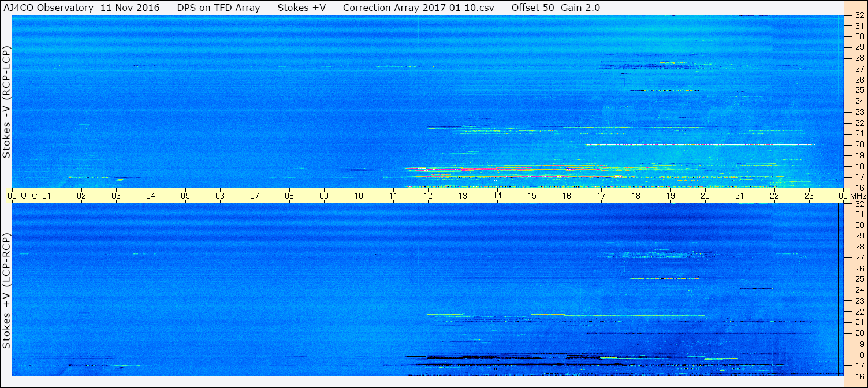Select hour 05 on the UTC time axis
868x388 pixels.
185,196
